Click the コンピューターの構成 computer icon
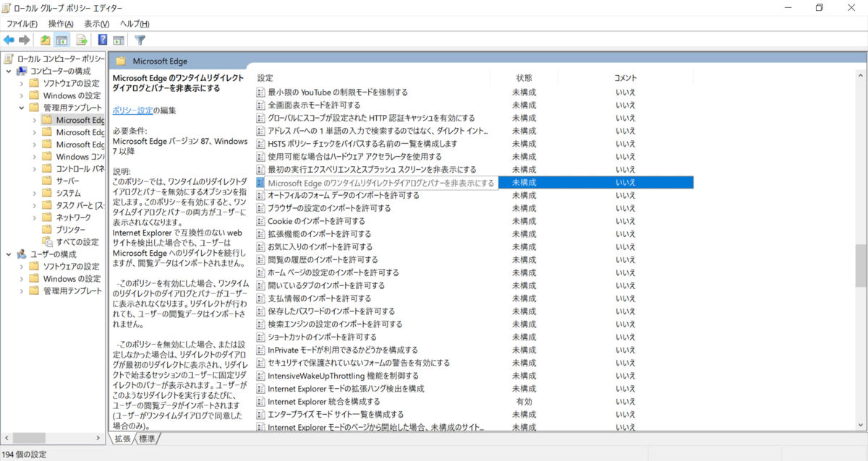The image size is (868, 461). [x=22, y=71]
